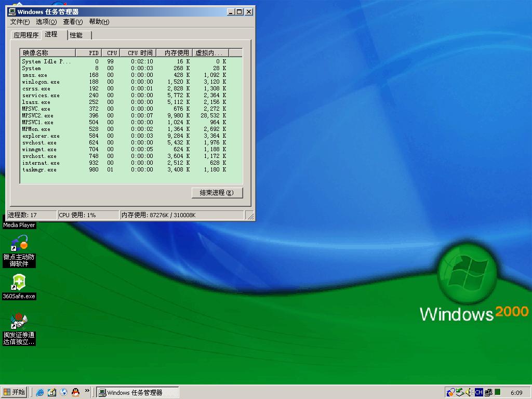Switch to the 性能 tab

click(x=79, y=35)
